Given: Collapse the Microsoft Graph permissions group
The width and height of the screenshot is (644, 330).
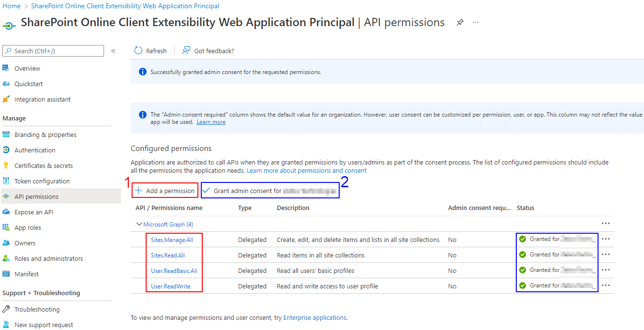Looking at the screenshot, I should tap(139, 224).
